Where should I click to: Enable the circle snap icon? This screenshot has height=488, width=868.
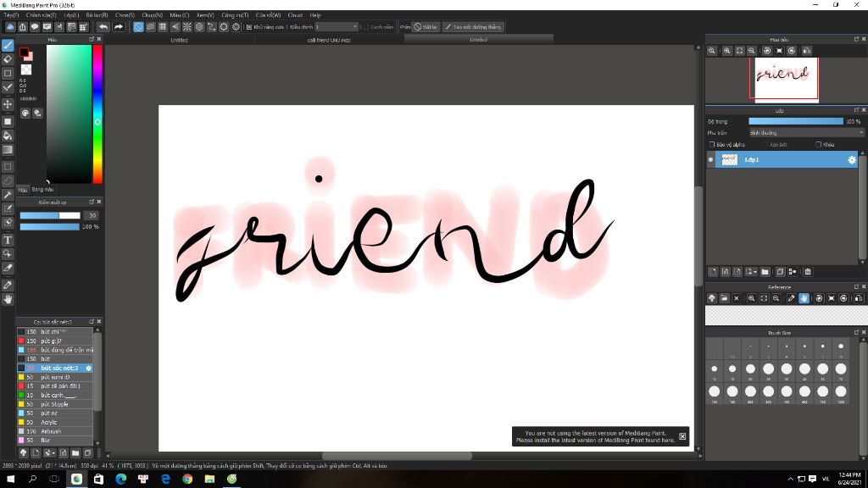coord(199,26)
